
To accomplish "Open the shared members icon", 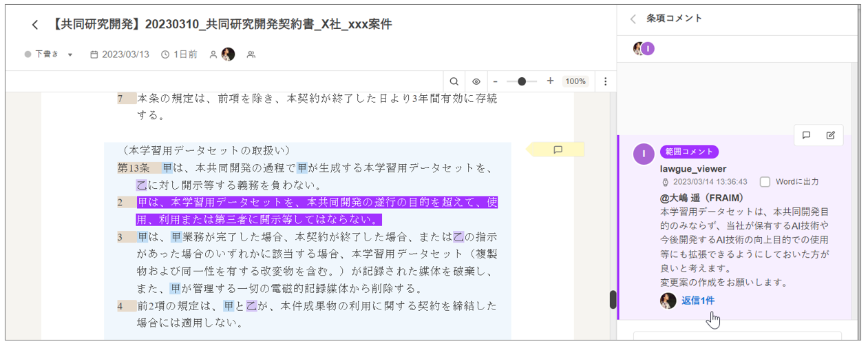I will click(251, 54).
